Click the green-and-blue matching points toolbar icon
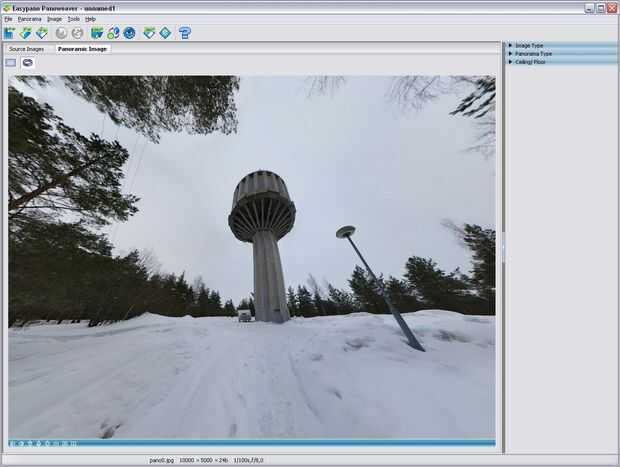This screenshot has width=620, height=467. 113,33
